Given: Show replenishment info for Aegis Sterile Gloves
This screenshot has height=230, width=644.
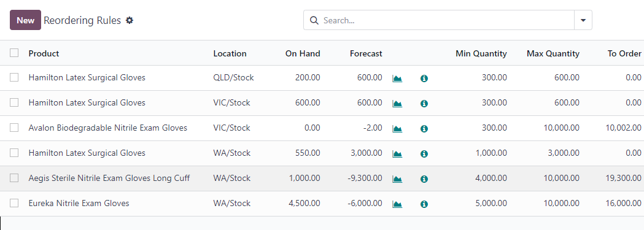Looking at the screenshot, I should (x=424, y=179).
